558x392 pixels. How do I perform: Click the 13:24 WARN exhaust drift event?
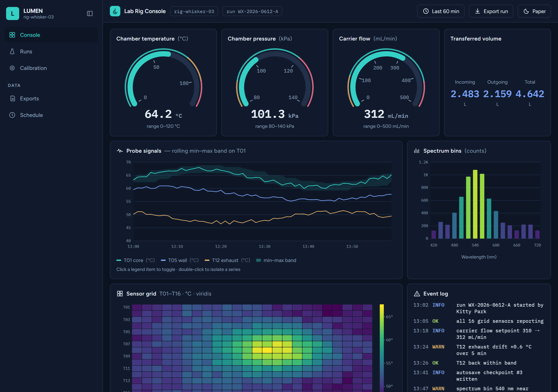coord(479,350)
